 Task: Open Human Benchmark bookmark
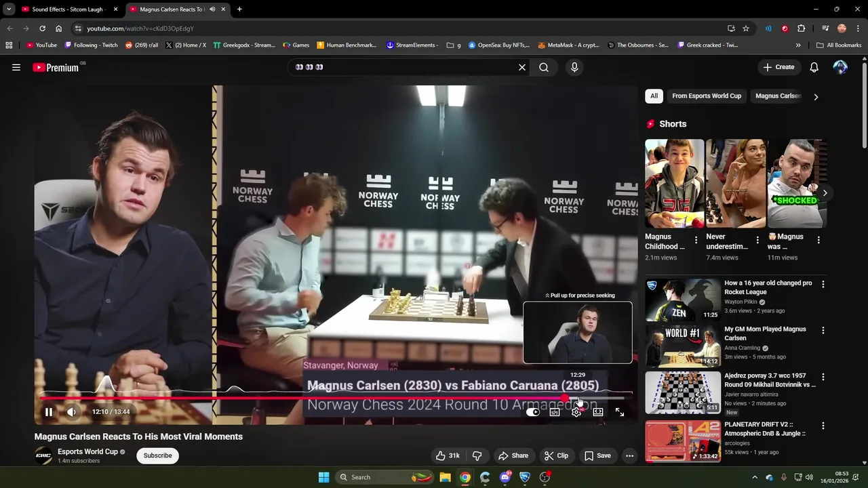[347, 45]
